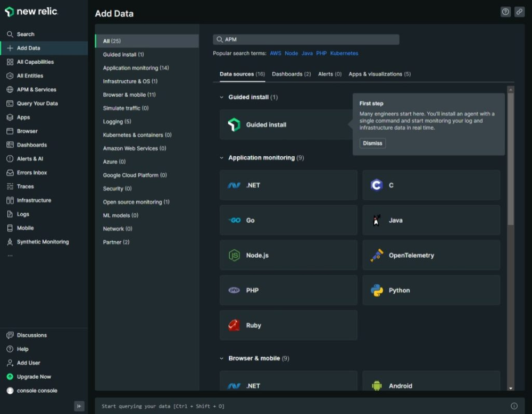Collapse the Browser & mobile section
Image resolution: width=532 pixels, height=414 pixels.
[222, 359]
